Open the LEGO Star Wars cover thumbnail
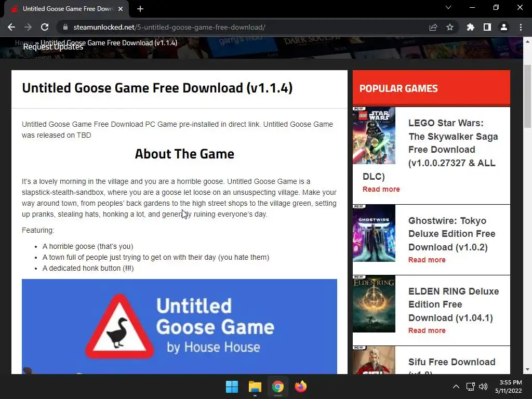 374,136
